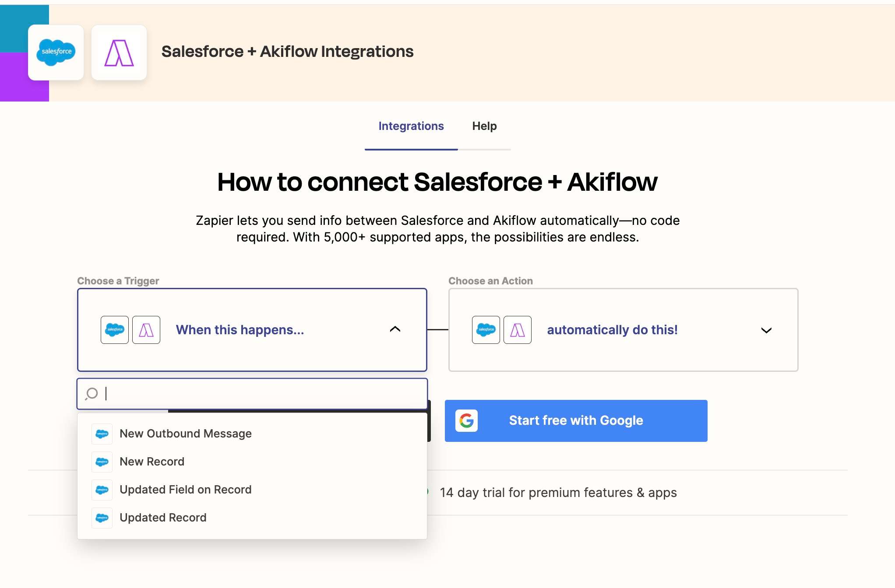This screenshot has width=895, height=588.
Task: Click the Start free with Google button
Action: click(x=576, y=421)
